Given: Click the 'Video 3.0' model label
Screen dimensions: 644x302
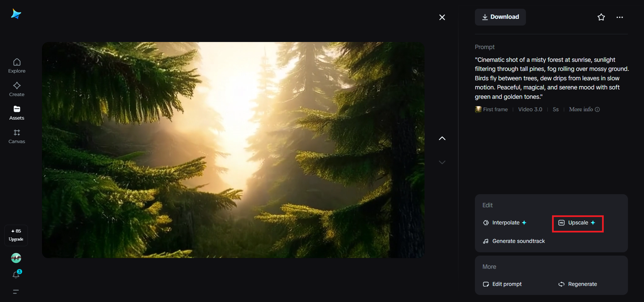Looking at the screenshot, I should coord(530,110).
